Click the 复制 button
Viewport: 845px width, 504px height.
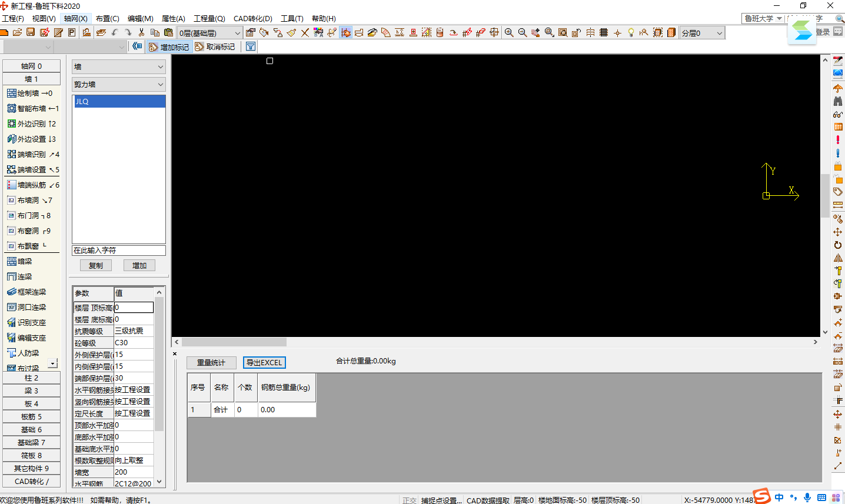click(x=96, y=266)
